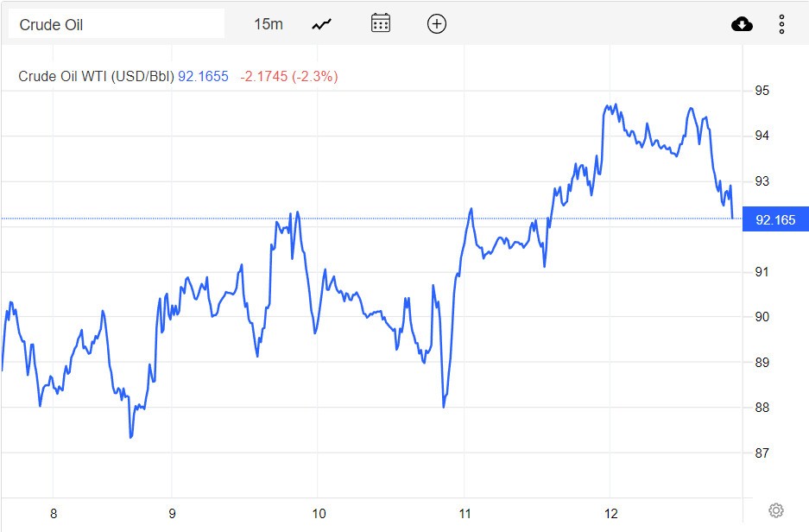Click the blue 92.1655 legend value
Screen dimensions: 809x532
(203, 77)
